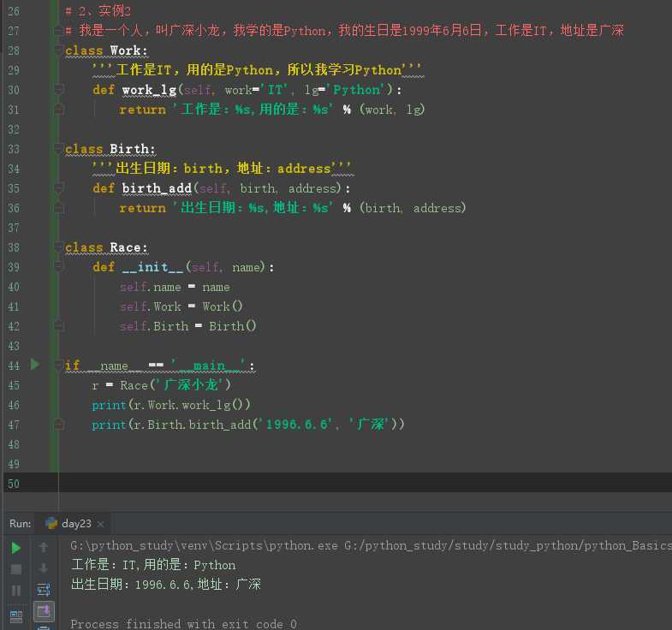The width and height of the screenshot is (672, 630).
Task: Click 'Birth()' call on line 42
Action: click(233, 326)
